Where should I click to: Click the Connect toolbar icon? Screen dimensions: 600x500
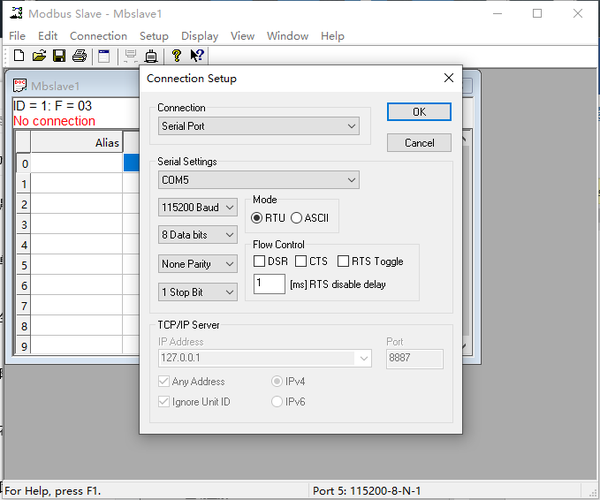click(130, 56)
